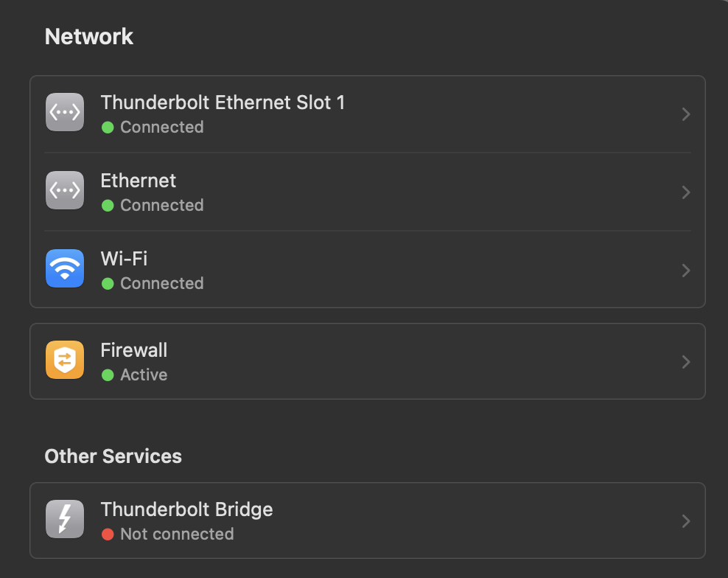Image resolution: width=728 pixels, height=578 pixels.
Task: Expand the Thunderbolt Ethernet Slot 1 chevron
Action: pyautogui.click(x=686, y=114)
